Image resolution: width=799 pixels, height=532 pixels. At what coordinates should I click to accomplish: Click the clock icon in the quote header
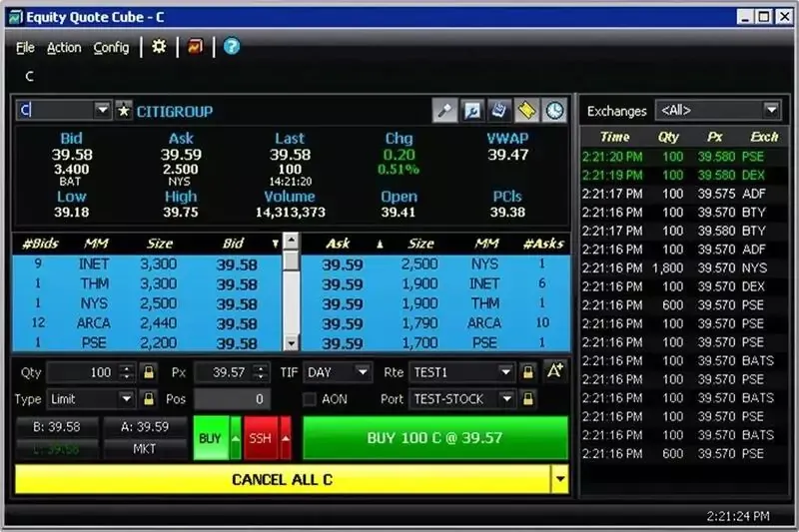point(554,111)
